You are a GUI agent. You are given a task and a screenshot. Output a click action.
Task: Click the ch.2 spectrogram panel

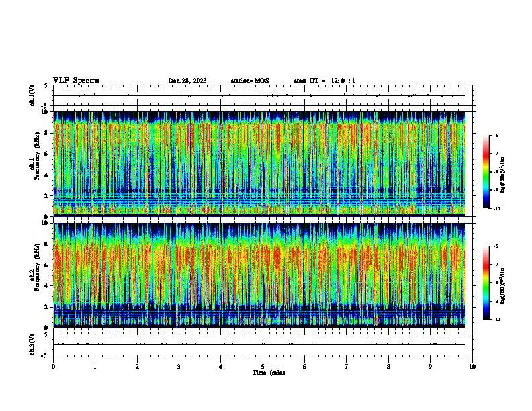tap(259, 275)
